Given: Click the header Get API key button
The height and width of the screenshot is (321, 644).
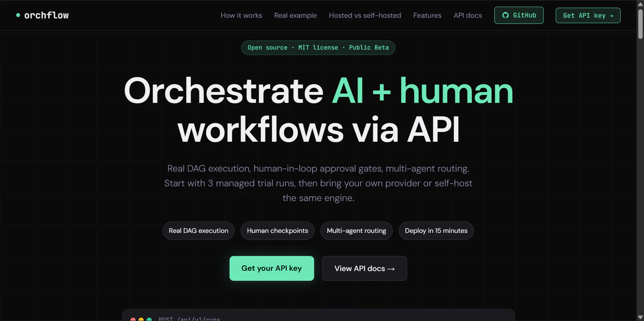Looking at the screenshot, I should (588, 15).
